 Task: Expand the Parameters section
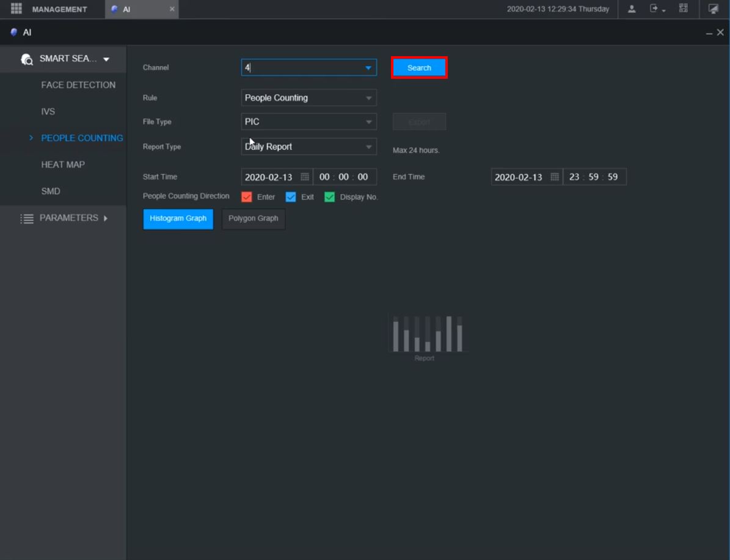[68, 218]
